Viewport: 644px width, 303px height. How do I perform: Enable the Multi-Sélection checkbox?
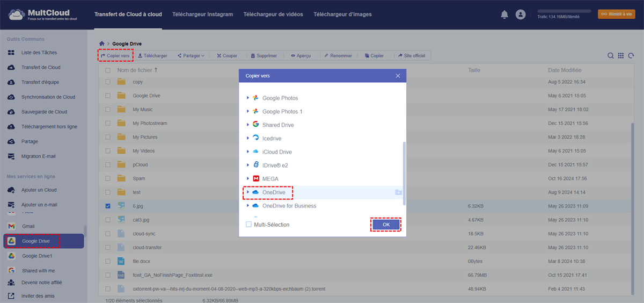click(x=248, y=225)
